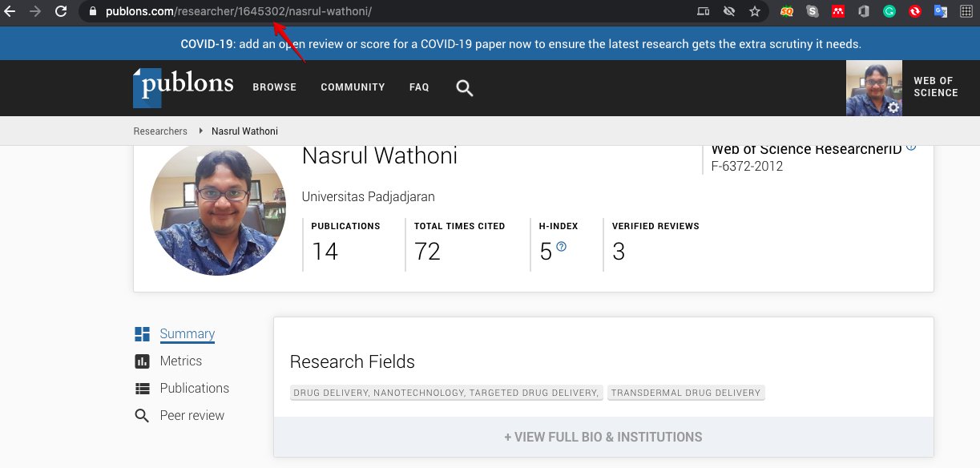
Task: Open the Publons search icon
Action: [465, 88]
